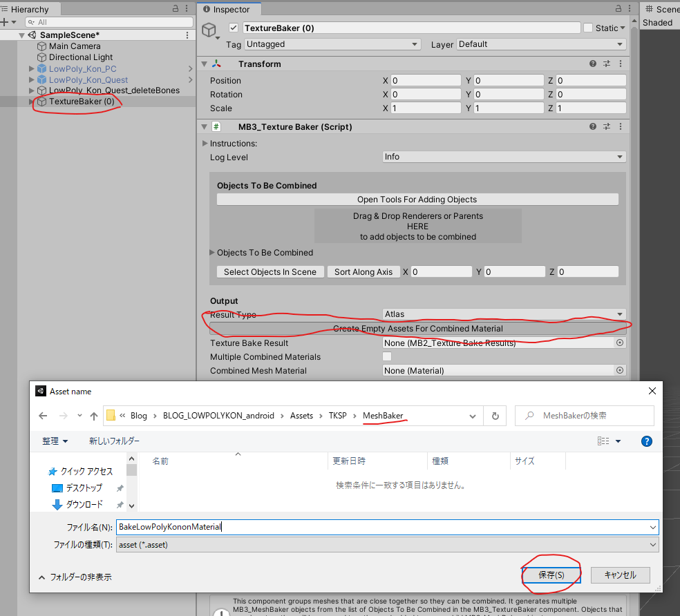Open the Log Level Info dropdown
The width and height of the screenshot is (680, 616).
504,157
